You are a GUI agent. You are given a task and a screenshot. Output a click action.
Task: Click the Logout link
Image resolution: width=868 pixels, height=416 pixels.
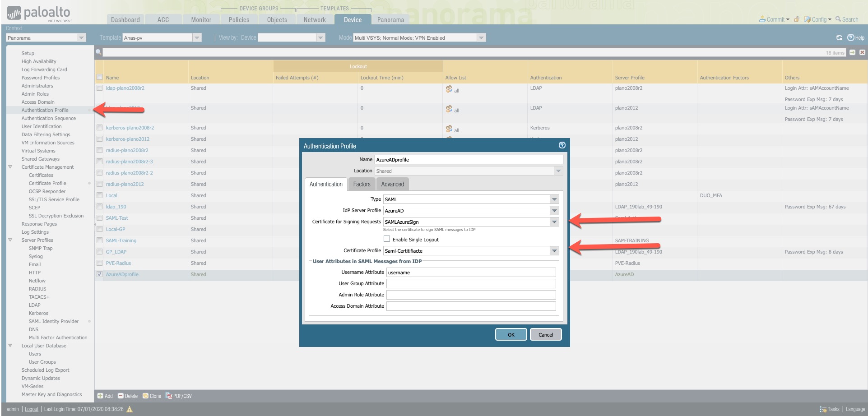point(32,409)
